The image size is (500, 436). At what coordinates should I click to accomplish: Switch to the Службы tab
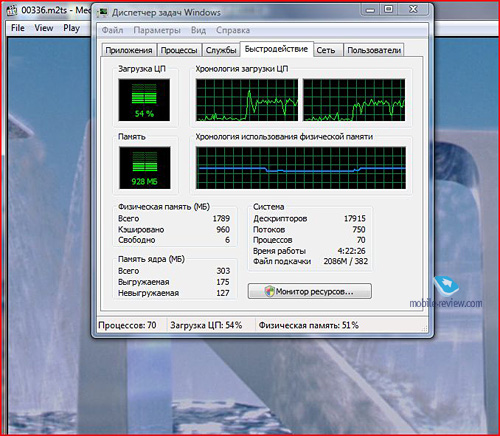(221, 50)
